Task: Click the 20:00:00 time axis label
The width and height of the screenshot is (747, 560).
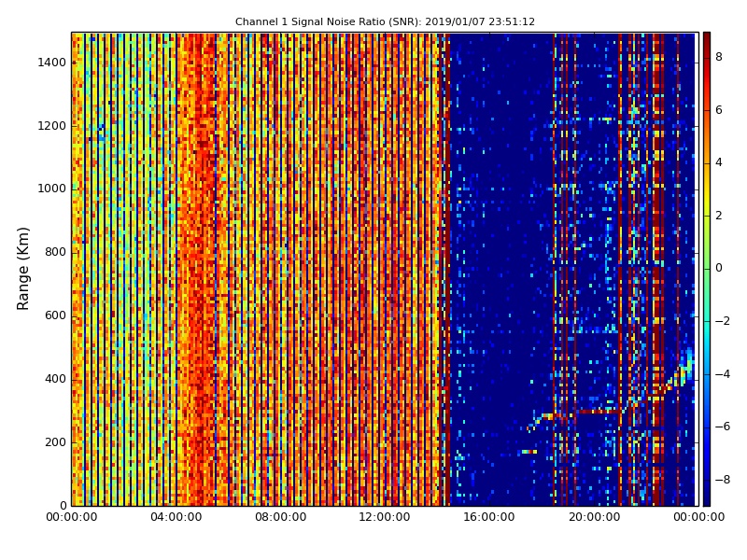Action: [594, 517]
